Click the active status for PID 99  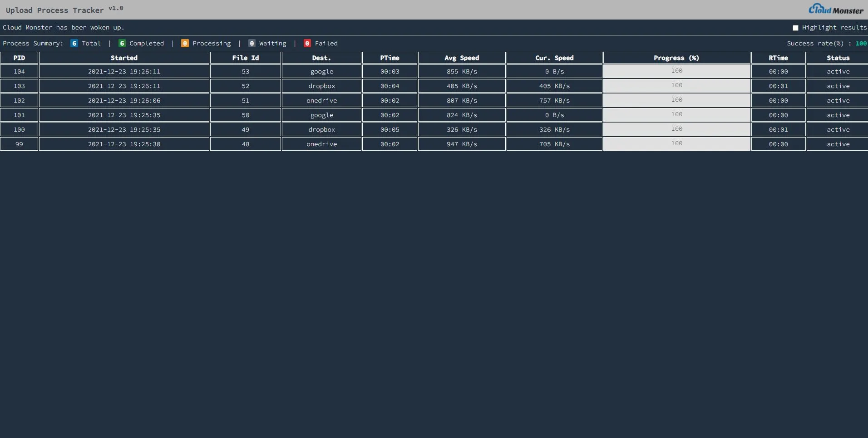838,144
